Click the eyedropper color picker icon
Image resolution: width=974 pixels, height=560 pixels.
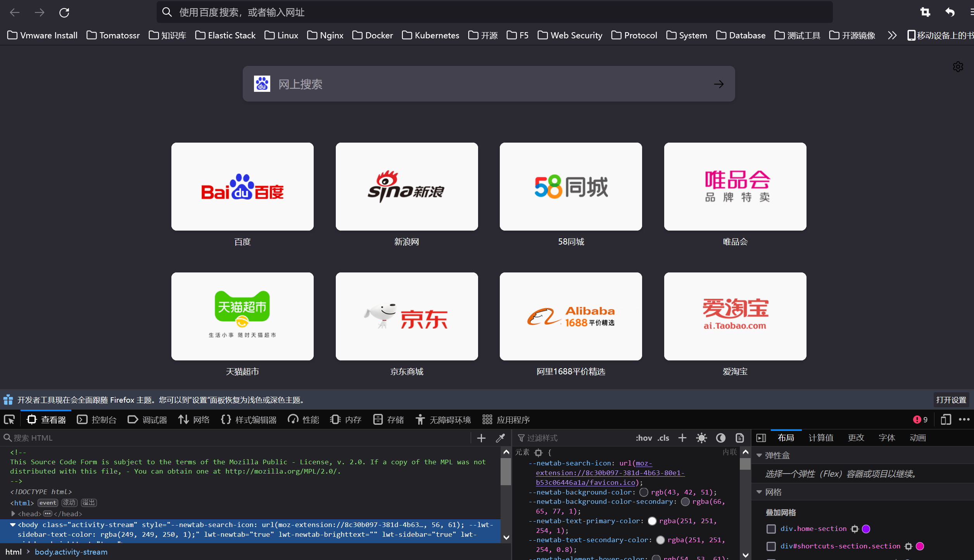500,438
